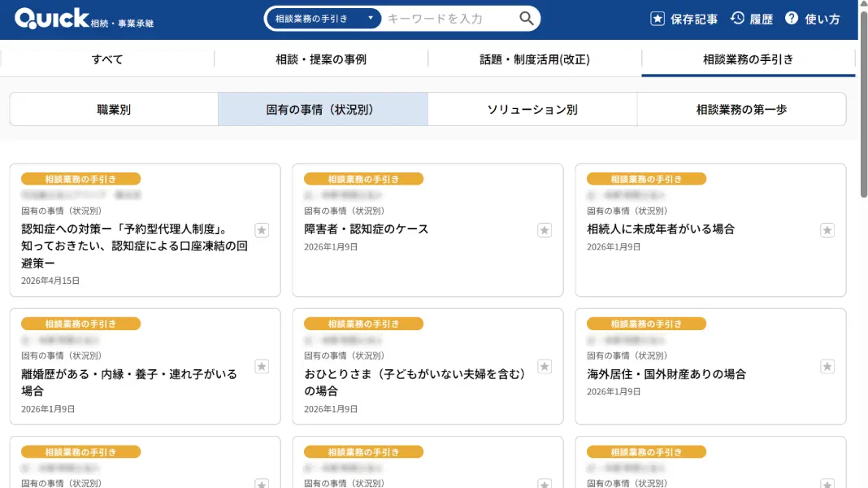Click orange 相談業務の手引き tag on 認知症への対策 card

(80, 179)
